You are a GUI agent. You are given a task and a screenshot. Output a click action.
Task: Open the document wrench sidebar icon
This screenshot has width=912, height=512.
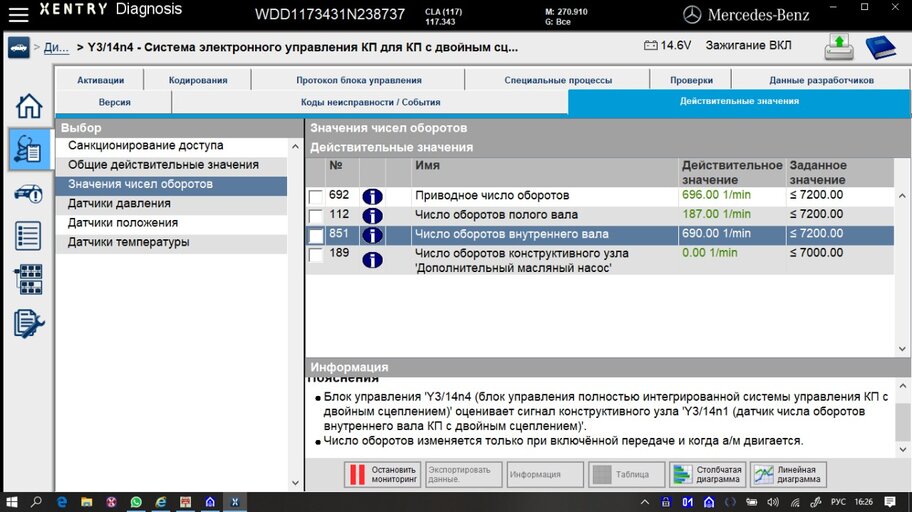[28, 323]
